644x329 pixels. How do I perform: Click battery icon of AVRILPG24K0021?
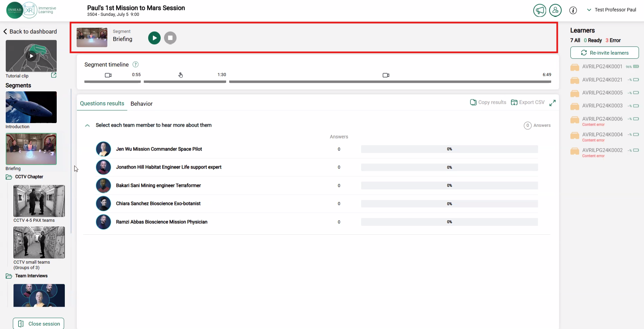click(636, 80)
